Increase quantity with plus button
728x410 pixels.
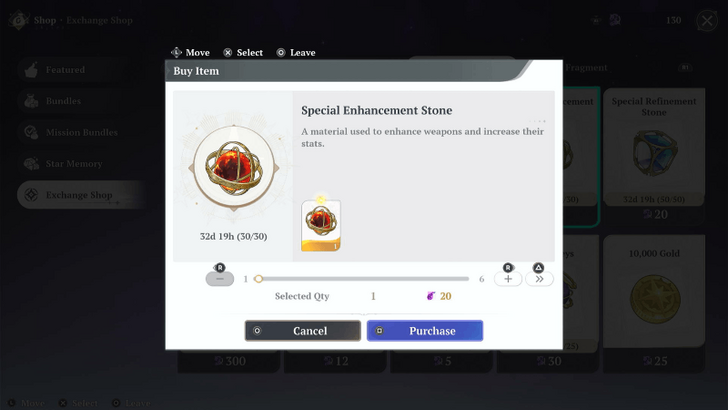click(508, 279)
